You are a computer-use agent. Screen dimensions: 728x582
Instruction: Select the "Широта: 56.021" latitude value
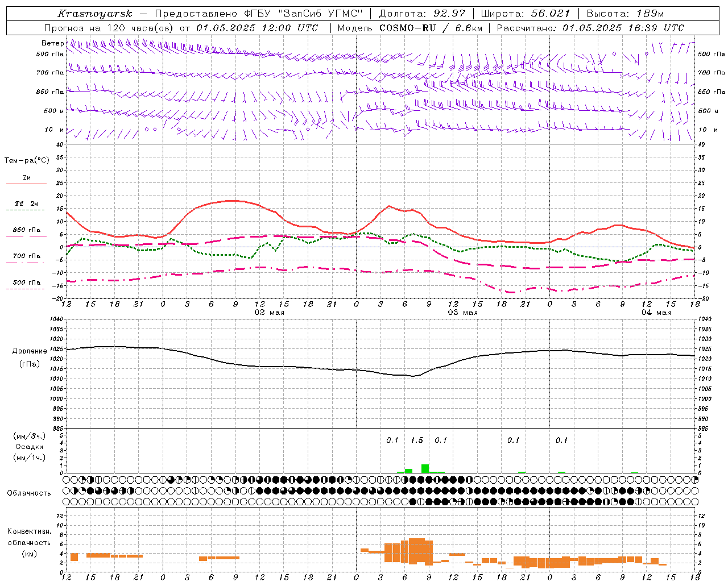[526, 14]
